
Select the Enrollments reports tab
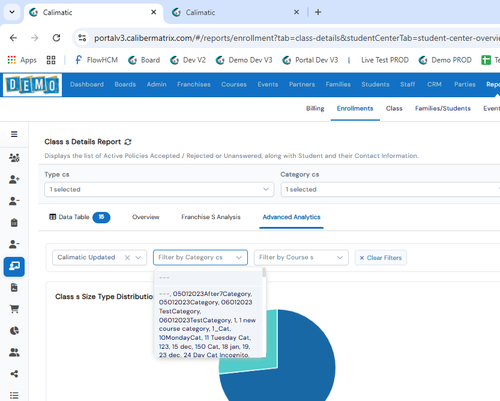[x=355, y=108]
